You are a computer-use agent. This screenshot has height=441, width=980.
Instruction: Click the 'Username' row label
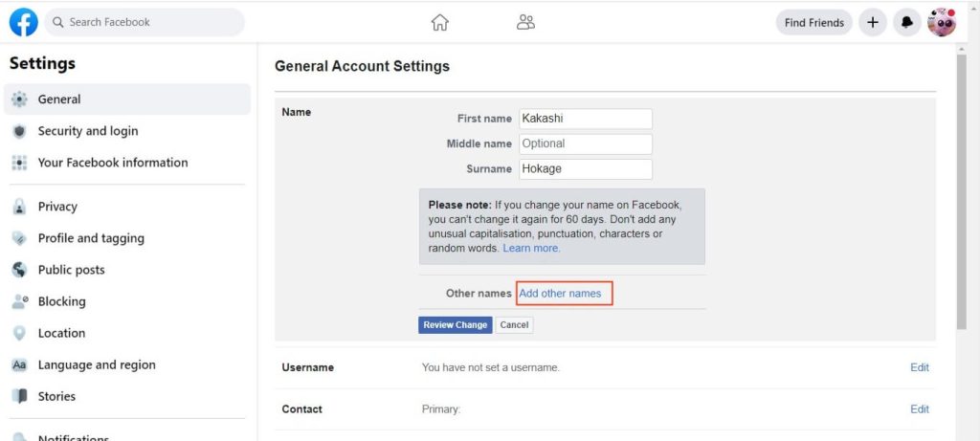point(307,368)
